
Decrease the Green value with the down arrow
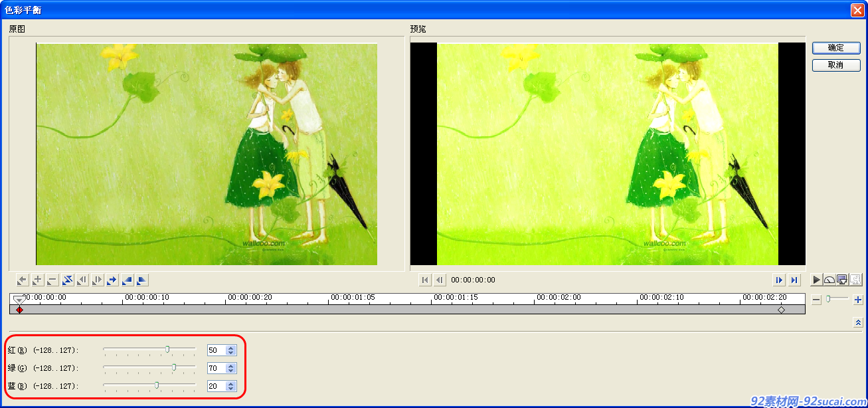tap(231, 370)
